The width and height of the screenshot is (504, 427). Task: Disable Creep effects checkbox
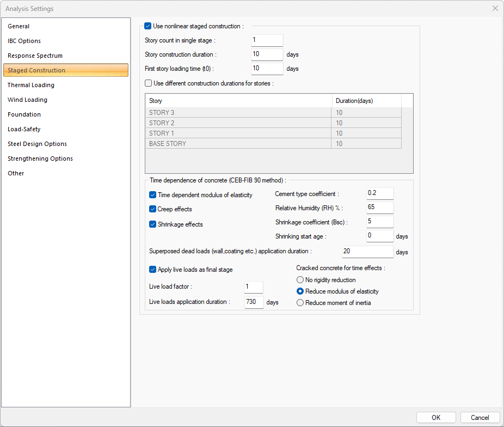(x=152, y=209)
